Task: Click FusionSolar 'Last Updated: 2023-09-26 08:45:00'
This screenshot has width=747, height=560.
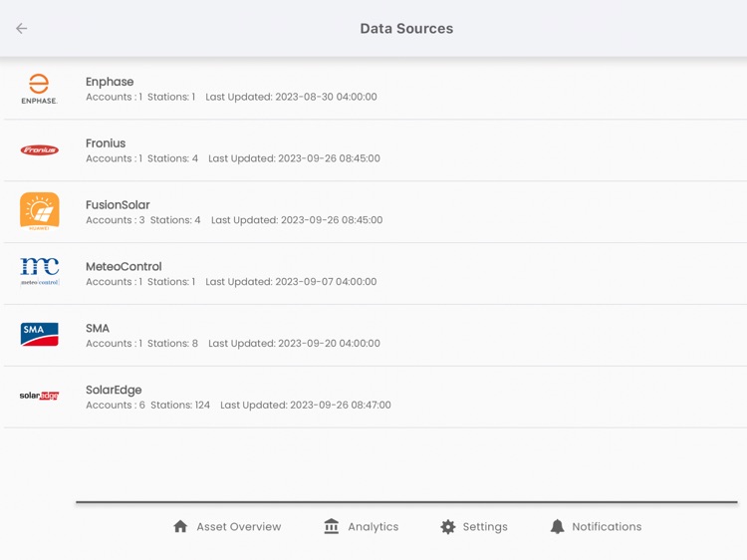Action: click(x=297, y=220)
